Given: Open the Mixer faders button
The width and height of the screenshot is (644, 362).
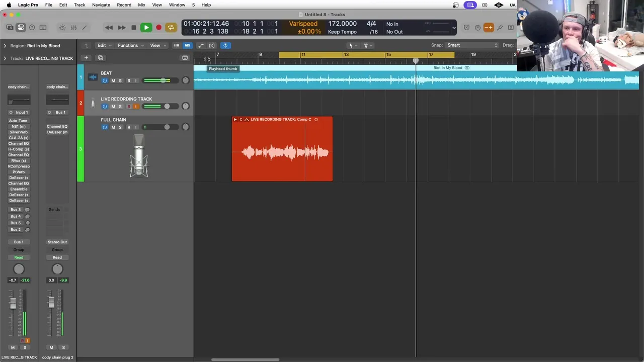Looking at the screenshot, I should tap(73, 27).
